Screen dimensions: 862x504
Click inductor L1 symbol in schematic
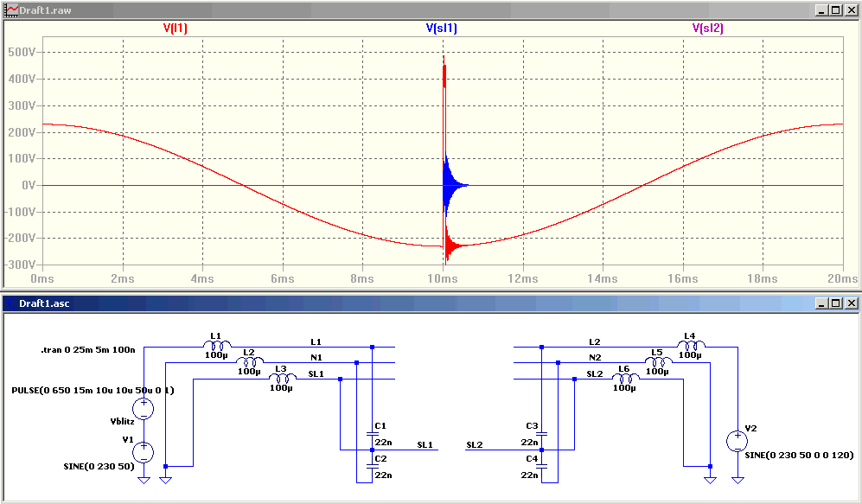(x=218, y=345)
